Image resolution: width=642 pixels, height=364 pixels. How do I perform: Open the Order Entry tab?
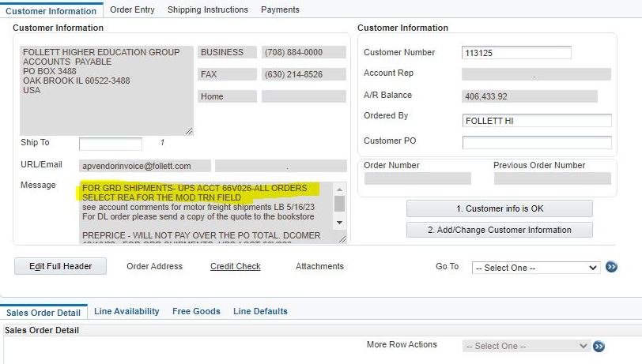[x=132, y=9]
